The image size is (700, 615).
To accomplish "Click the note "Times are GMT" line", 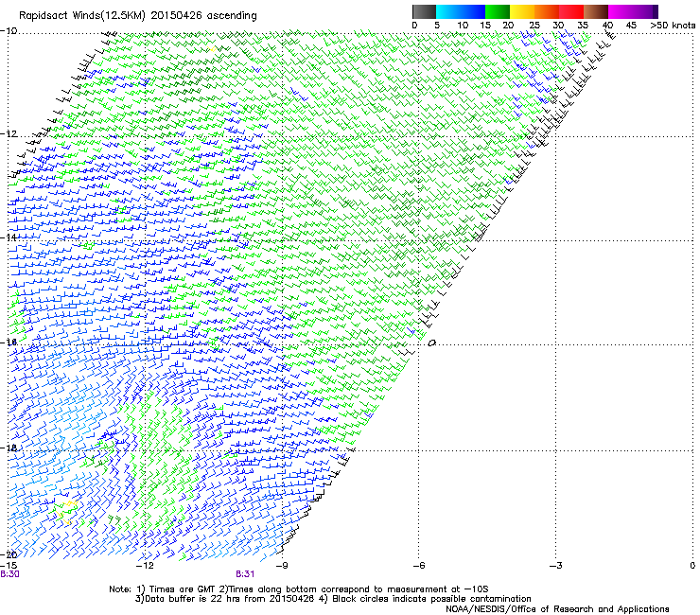I will pos(299,589).
